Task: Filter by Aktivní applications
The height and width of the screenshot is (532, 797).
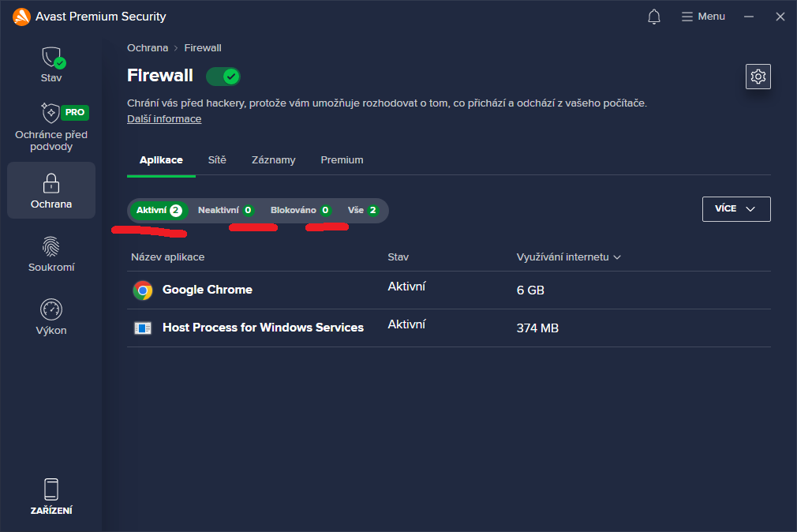Action: [159, 210]
